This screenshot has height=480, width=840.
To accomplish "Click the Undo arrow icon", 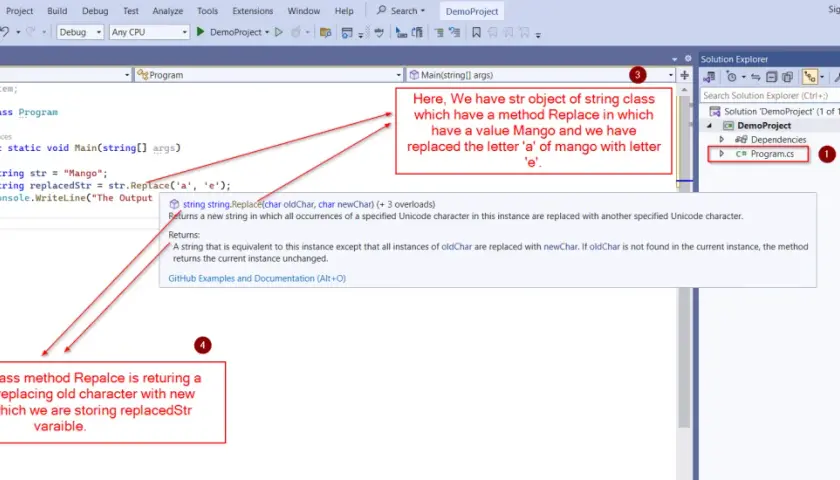I will (x=4, y=32).
